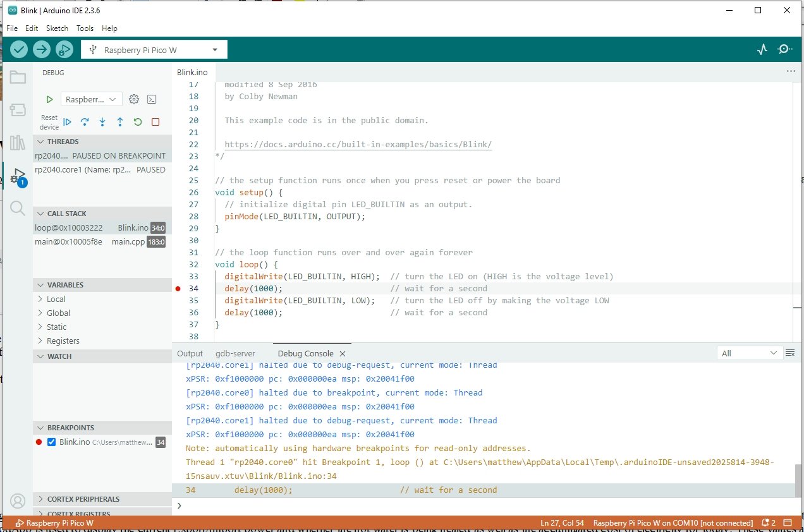Remove the red breakpoint dot on line 34
This screenshot has width=804, height=532.
tap(178, 289)
